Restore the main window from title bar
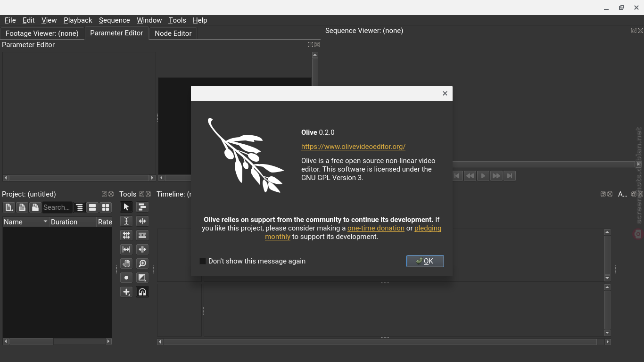Screen dimensions: 644x362 621,8
